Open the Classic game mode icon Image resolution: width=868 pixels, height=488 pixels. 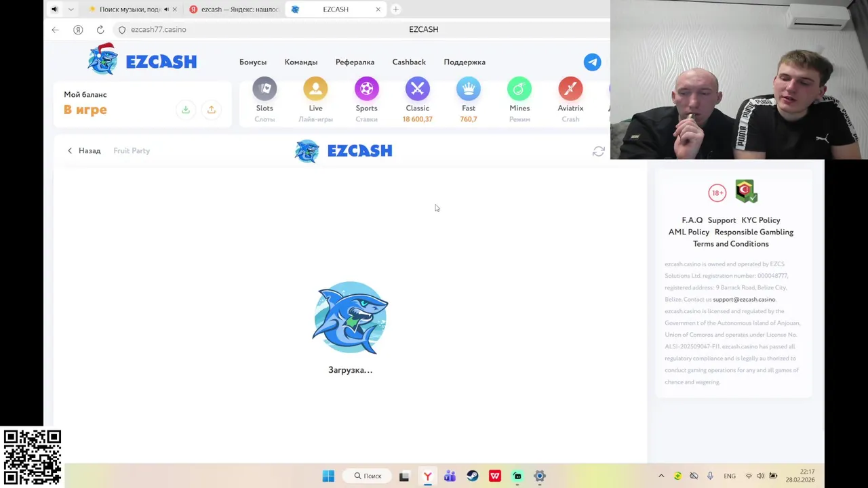418,89
